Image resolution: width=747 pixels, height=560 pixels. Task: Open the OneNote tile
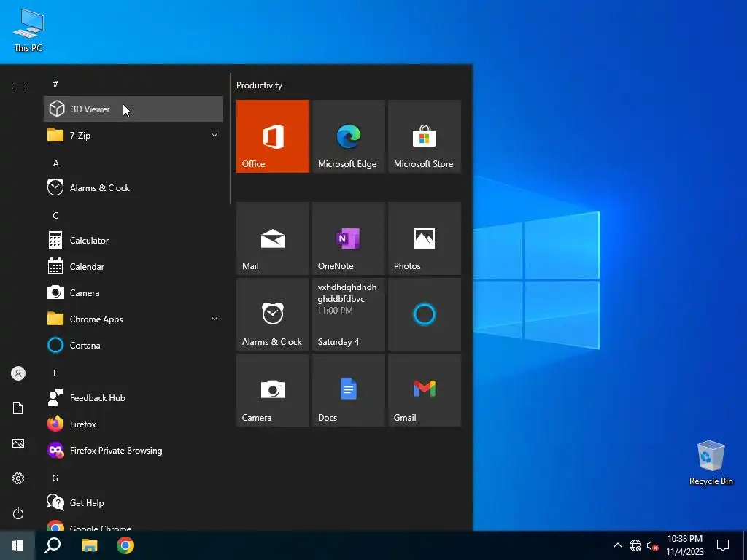348,238
